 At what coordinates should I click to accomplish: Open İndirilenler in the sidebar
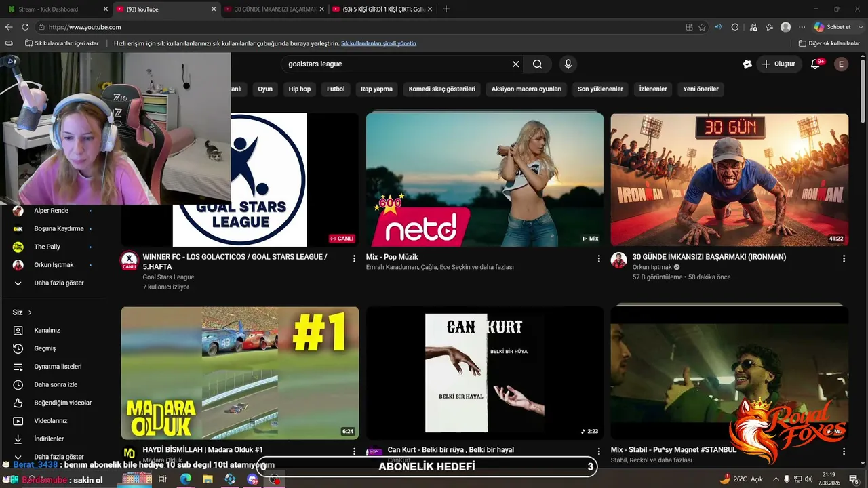49,439
